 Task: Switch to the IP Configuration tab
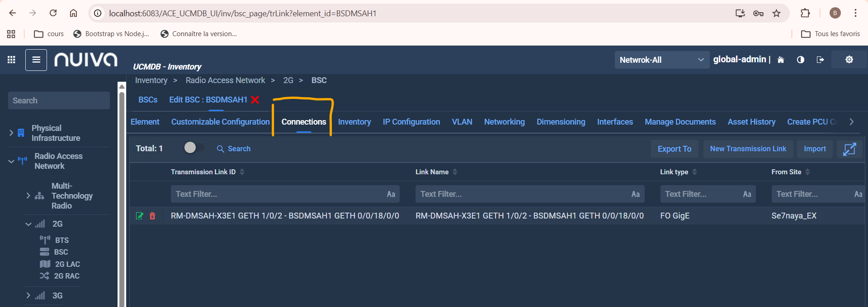pos(411,122)
